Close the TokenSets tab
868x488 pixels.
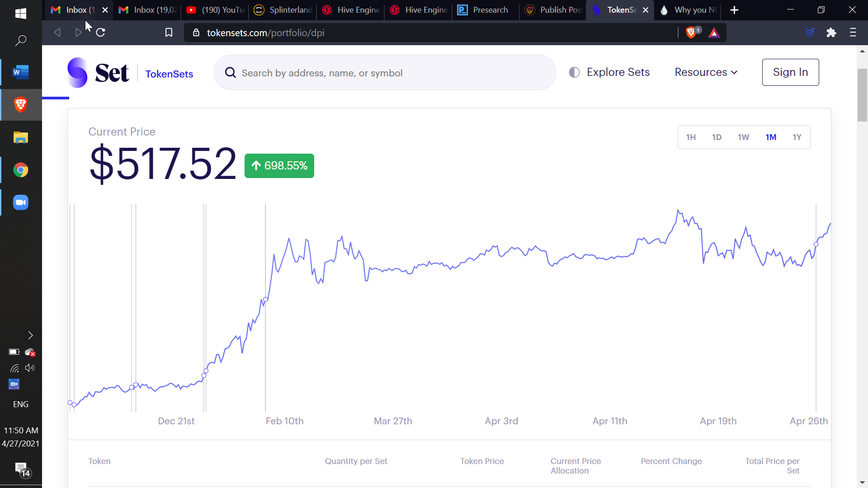(646, 10)
